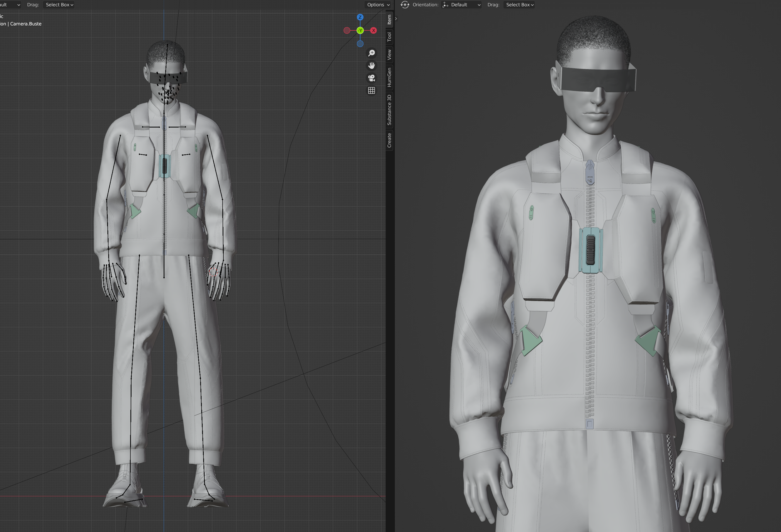Click the blue Z axis gizmo
The image size is (781, 532).
tap(360, 17)
